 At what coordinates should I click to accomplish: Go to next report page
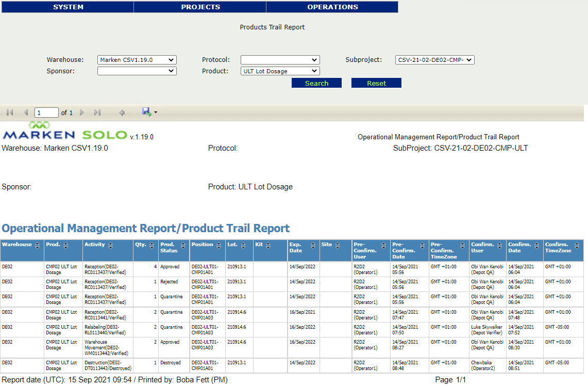click(x=82, y=112)
